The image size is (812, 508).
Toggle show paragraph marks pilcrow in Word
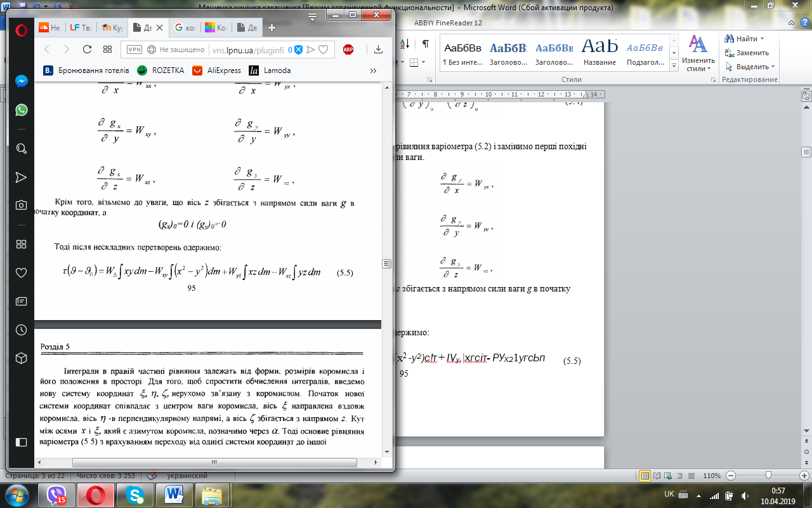(426, 43)
